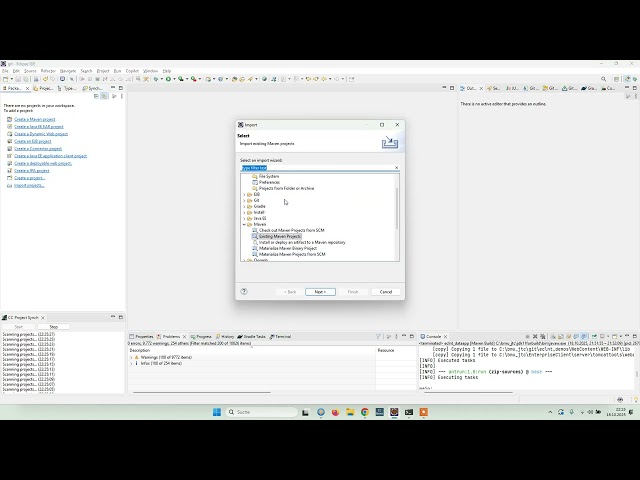The width and height of the screenshot is (640, 480).
Task: Click the toolbar search magnifier icon
Action: click(604, 79)
